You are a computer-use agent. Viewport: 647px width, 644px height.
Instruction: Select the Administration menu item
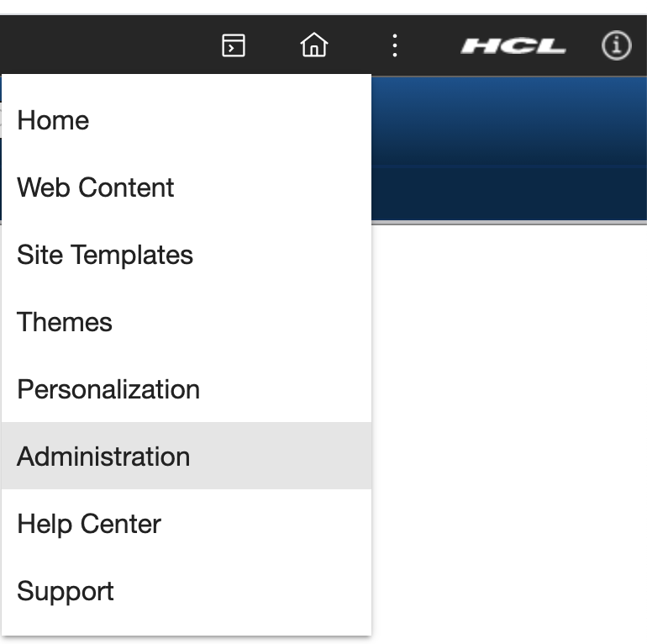[103, 457]
